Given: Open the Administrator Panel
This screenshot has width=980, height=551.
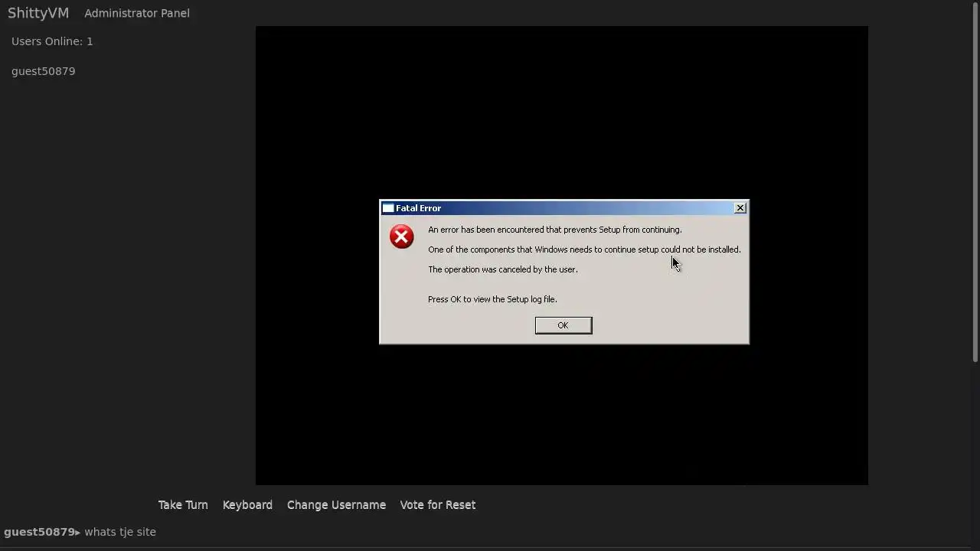Looking at the screenshot, I should click(137, 13).
